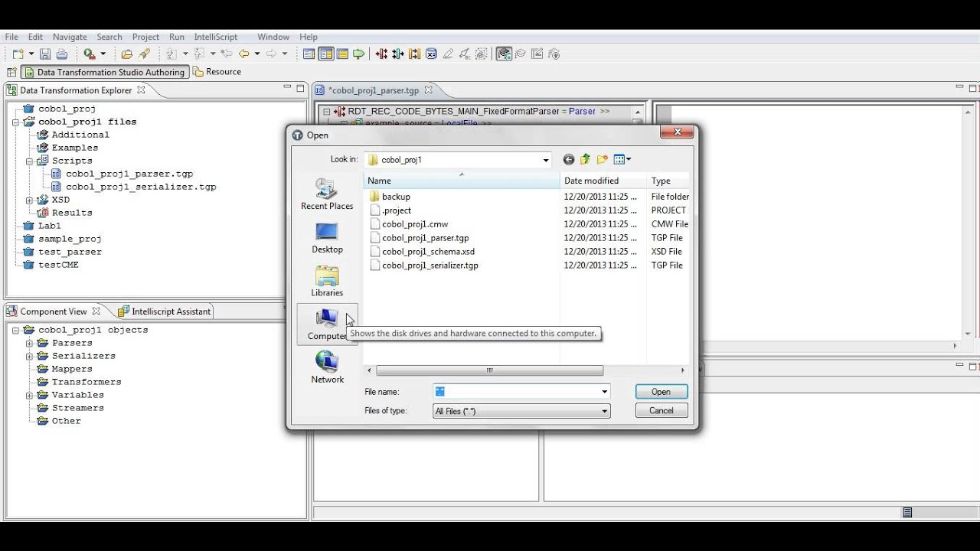
Task: Expand the XSD node in the explorer
Action: [x=30, y=200]
